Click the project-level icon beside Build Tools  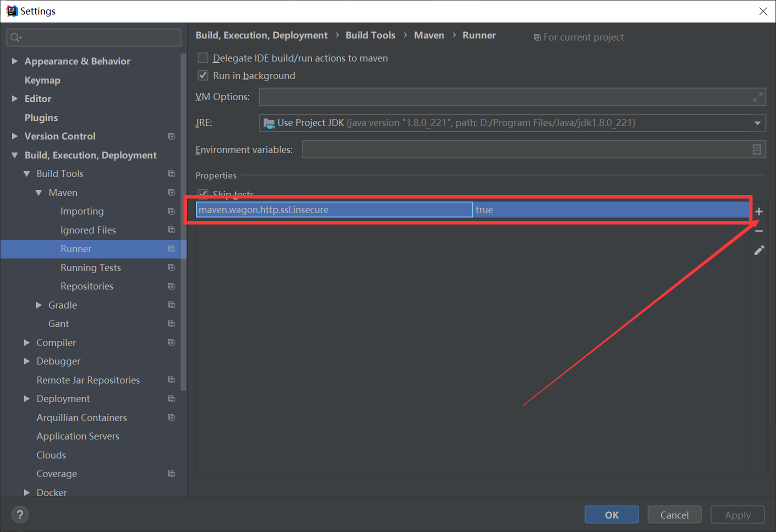(x=171, y=174)
